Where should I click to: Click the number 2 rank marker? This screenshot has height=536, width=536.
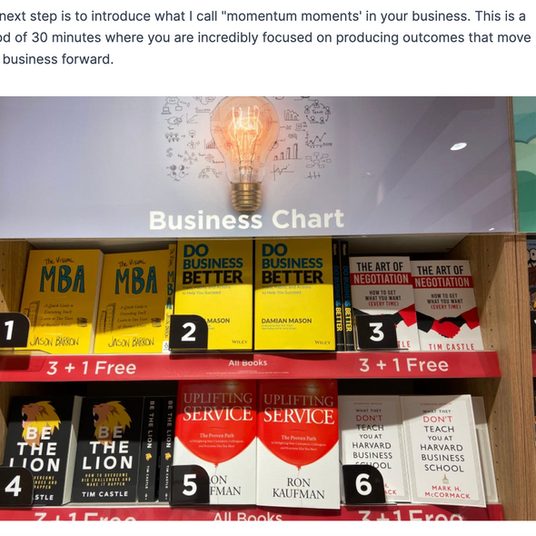188,333
